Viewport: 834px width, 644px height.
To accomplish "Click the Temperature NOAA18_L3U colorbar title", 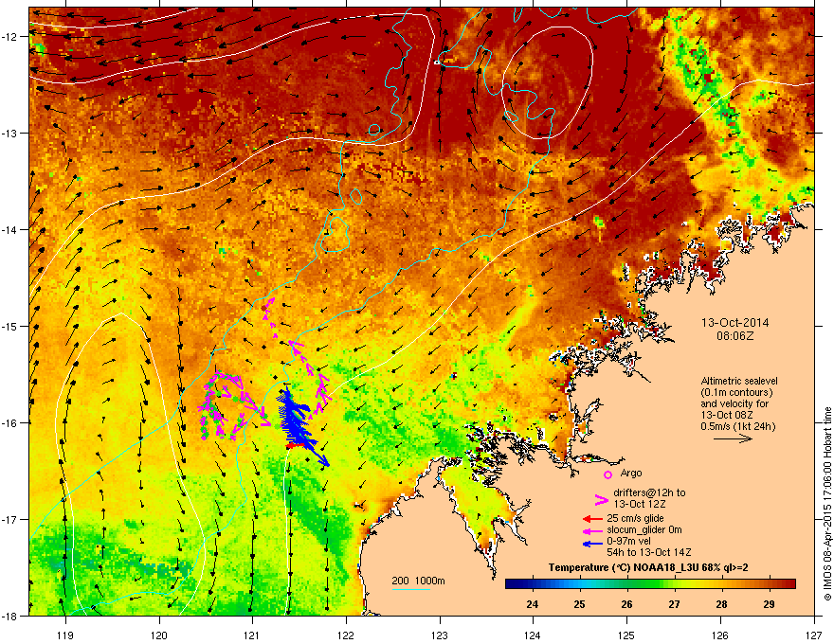I will [648, 567].
